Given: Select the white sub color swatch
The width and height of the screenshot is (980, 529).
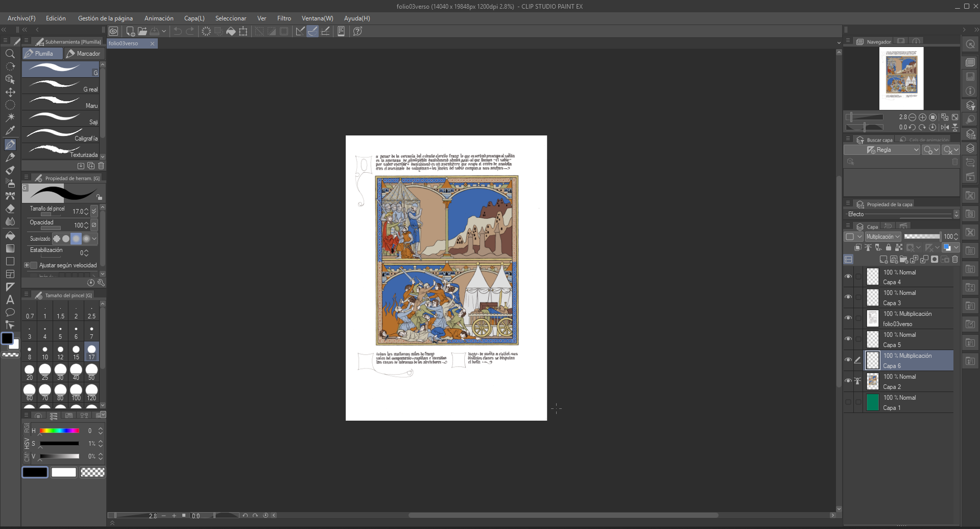Looking at the screenshot, I should 64,472.
